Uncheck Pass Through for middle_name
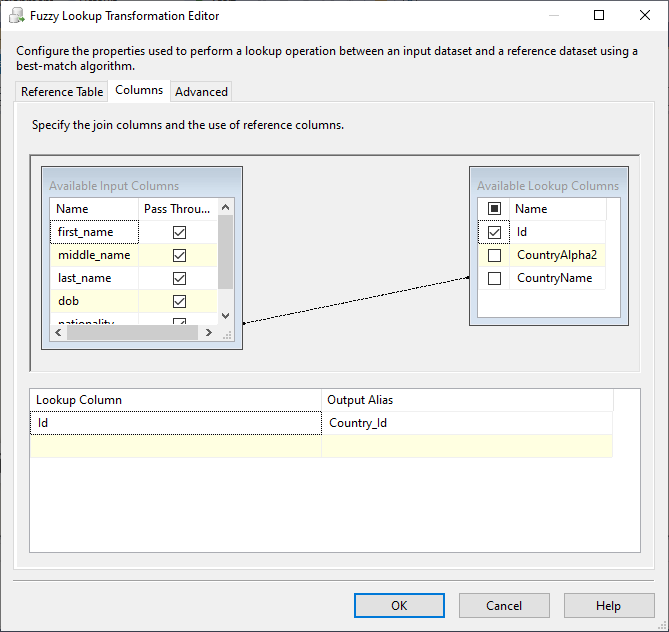 click(x=180, y=255)
